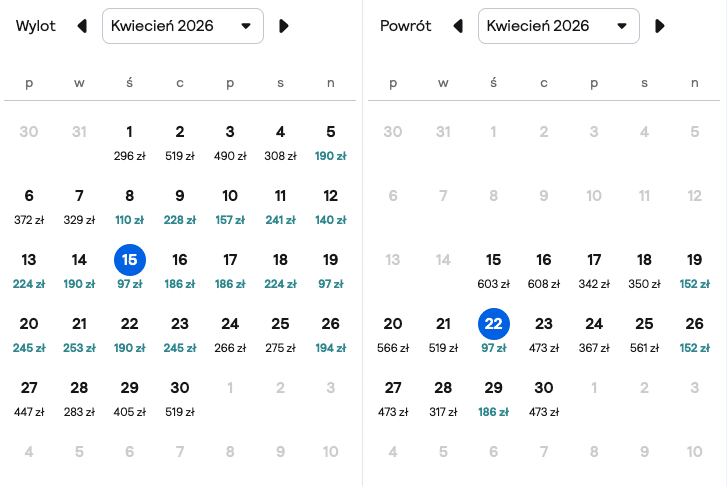Select departure date 8 priced 110 zł

[129, 206]
